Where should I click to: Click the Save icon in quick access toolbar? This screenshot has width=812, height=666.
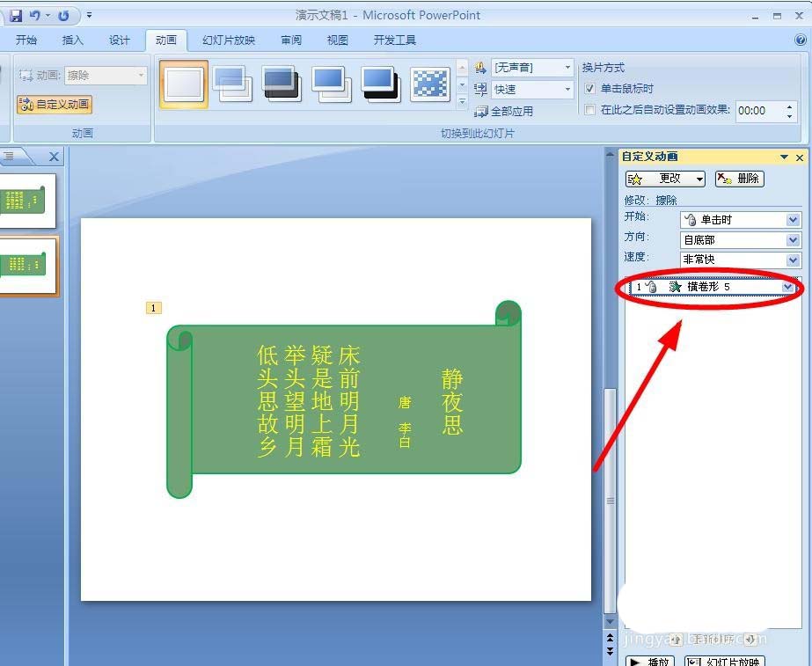(x=16, y=16)
